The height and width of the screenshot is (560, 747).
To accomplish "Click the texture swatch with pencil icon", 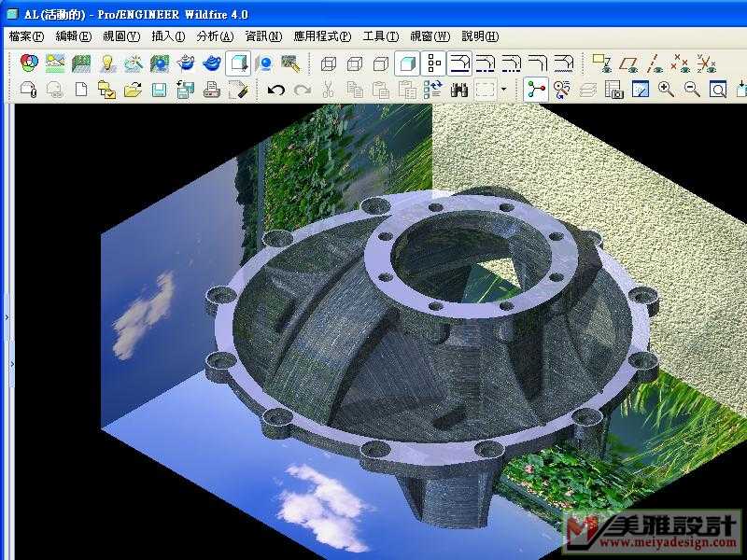I will (x=290, y=63).
